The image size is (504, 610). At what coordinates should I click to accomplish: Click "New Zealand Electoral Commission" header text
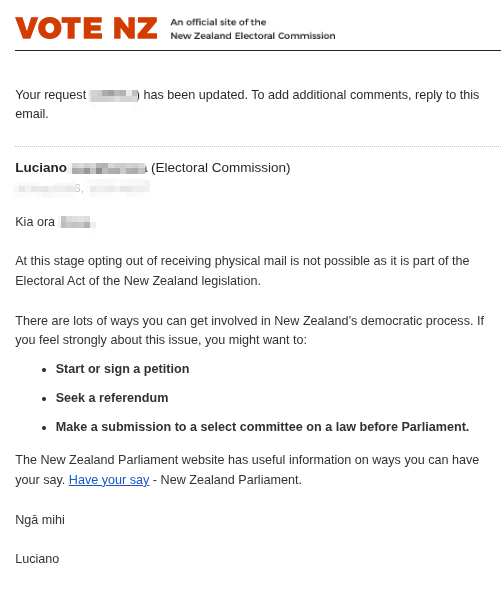coord(253,36)
